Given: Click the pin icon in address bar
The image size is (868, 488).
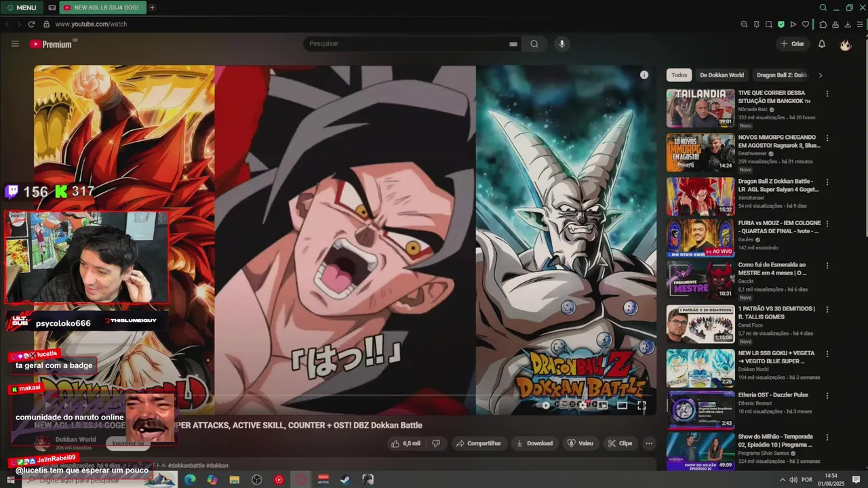Looking at the screenshot, I should (x=756, y=24).
